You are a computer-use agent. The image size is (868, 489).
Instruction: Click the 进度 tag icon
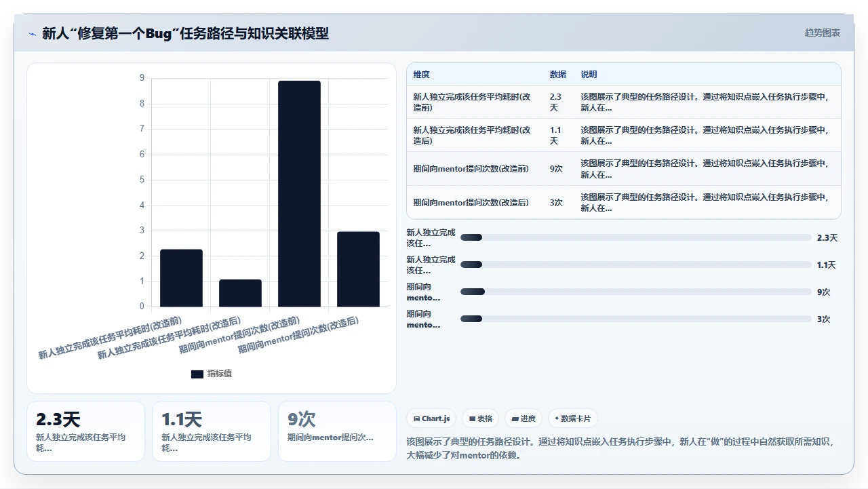(515, 419)
